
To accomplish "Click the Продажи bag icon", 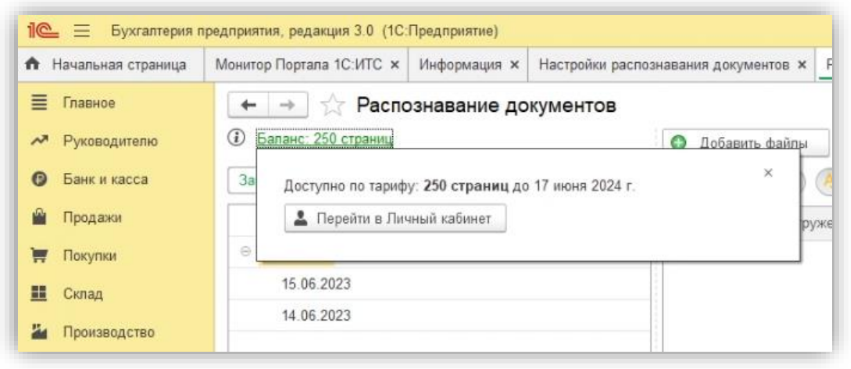I will pos(40,218).
